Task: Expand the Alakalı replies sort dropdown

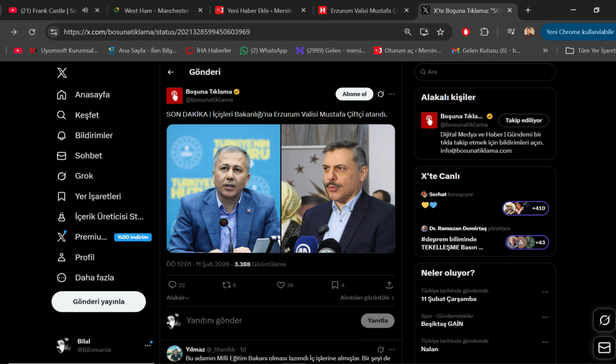Action: click(178, 298)
